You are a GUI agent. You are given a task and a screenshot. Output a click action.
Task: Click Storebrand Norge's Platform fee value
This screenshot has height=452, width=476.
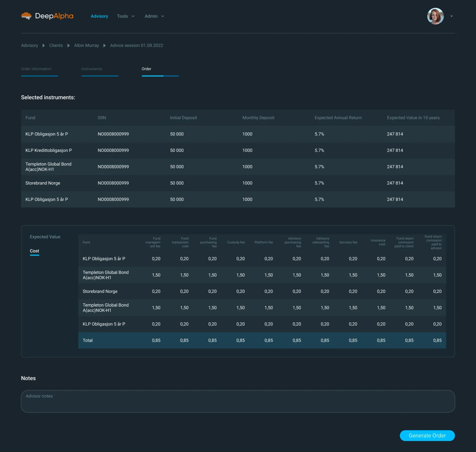[x=269, y=291]
